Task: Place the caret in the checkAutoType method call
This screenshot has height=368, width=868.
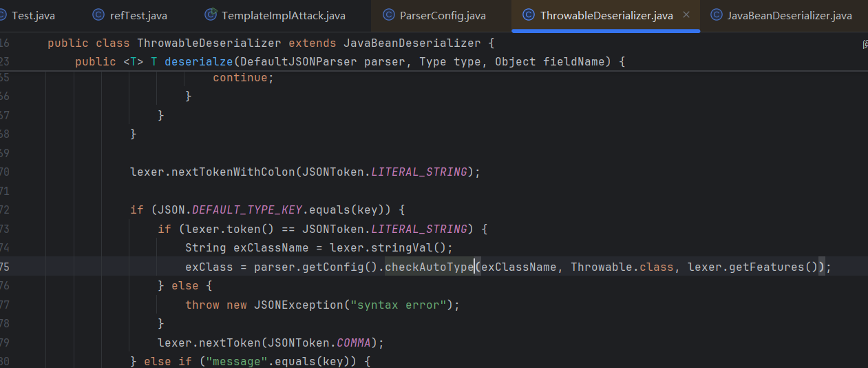Action: click(x=429, y=267)
